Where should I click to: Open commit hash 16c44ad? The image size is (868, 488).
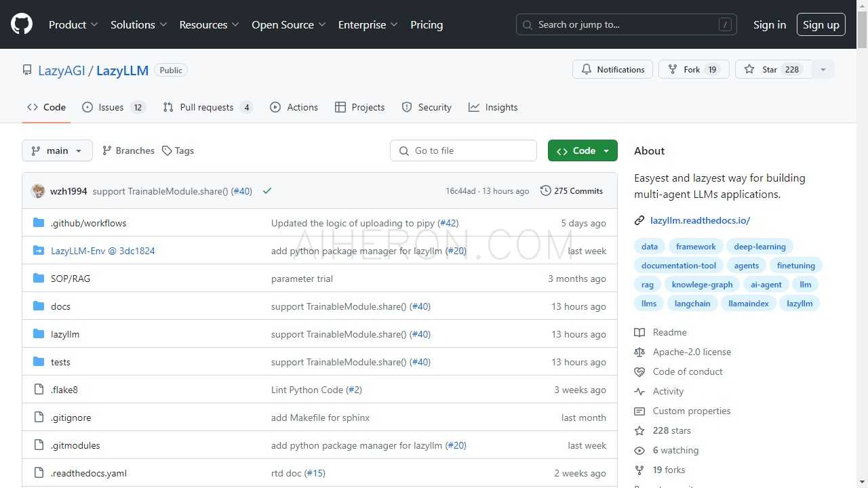tap(460, 191)
